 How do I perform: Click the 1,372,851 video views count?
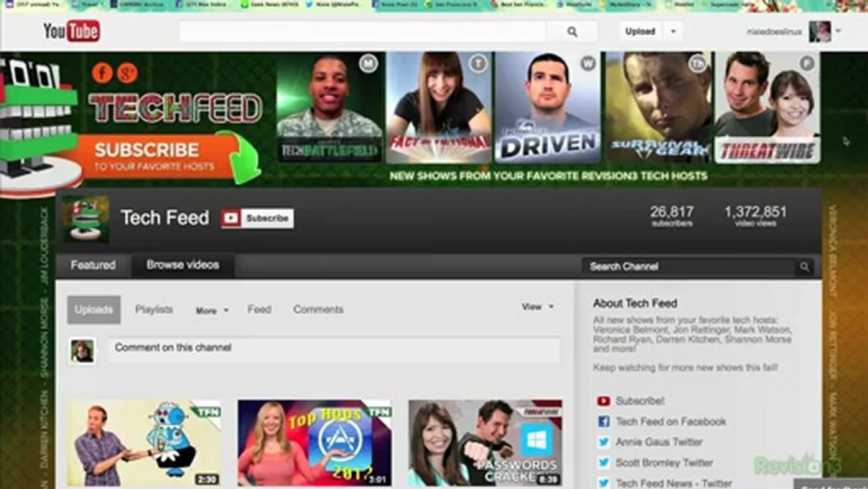(755, 215)
